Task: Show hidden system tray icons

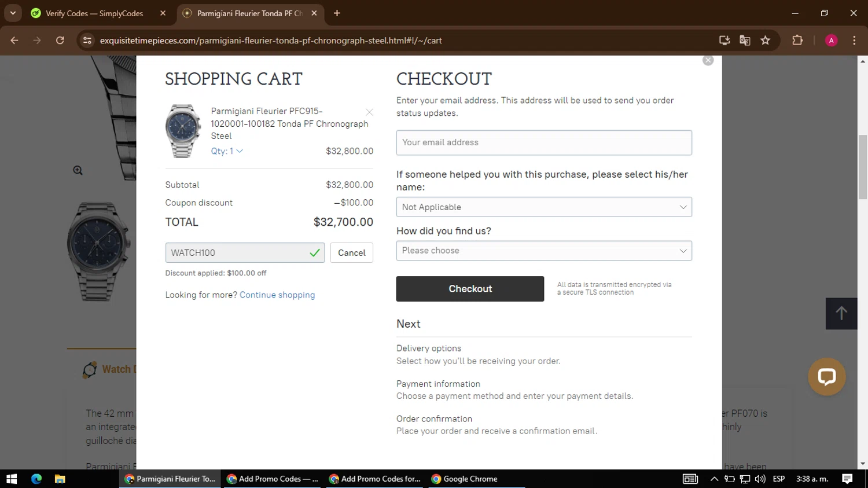Action: (714, 479)
